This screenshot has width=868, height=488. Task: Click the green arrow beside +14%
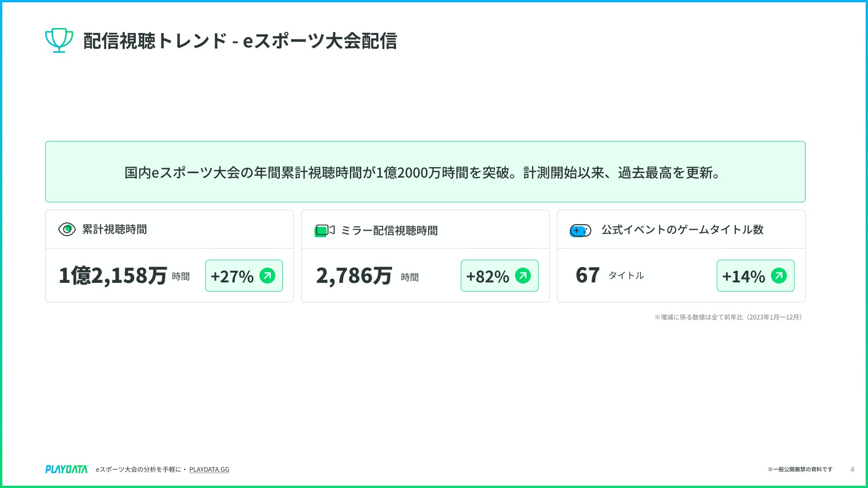778,276
